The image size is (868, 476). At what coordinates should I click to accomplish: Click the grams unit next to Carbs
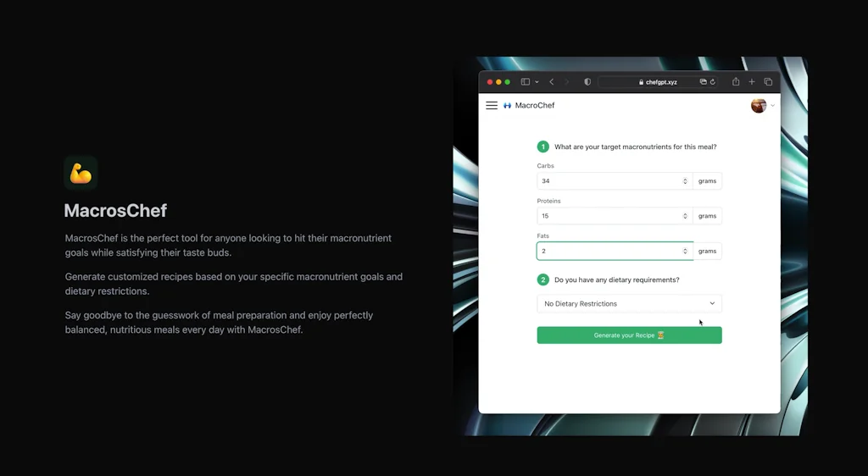click(x=707, y=180)
